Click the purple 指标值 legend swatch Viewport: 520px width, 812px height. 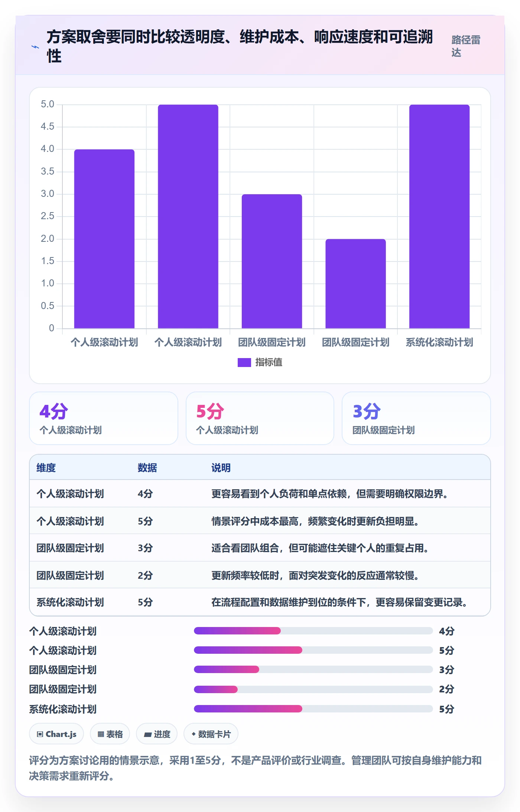click(244, 362)
